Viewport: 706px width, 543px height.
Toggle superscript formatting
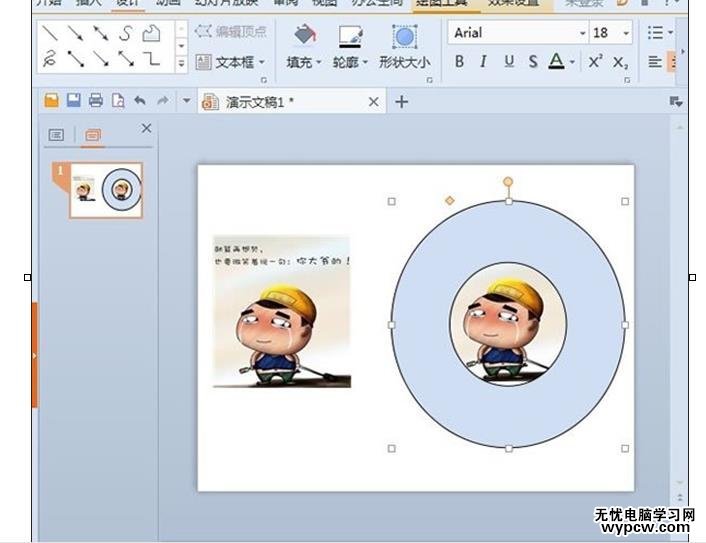pos(596,61)
